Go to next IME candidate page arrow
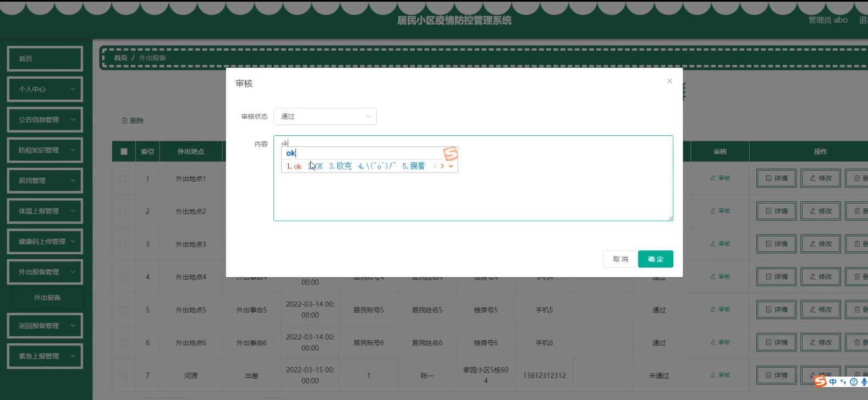Image resolution: width=868 pixels, height=400 pixels. point(442,166)
